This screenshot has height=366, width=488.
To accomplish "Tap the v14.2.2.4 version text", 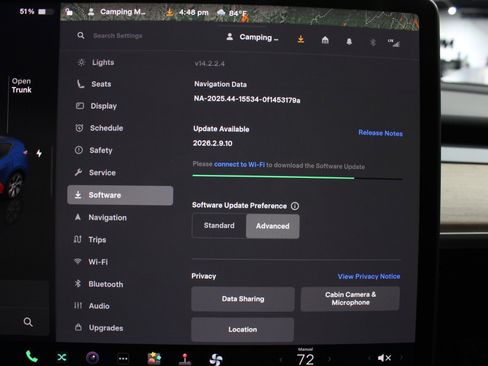I will point(210,63).
